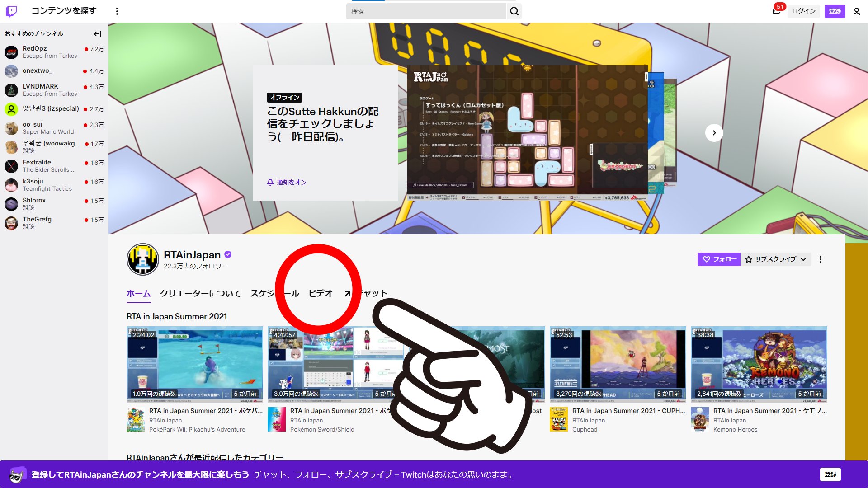Open the user profile icon top right

click(x=857, y=11)
